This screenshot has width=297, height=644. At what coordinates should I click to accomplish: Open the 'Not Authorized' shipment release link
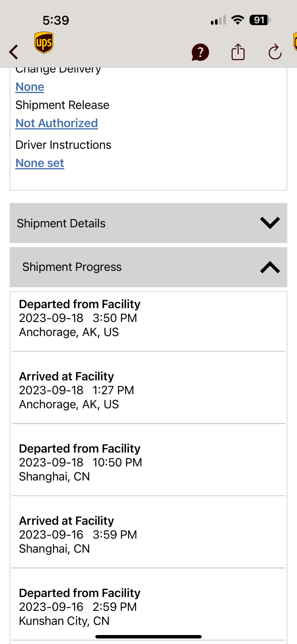(57, 123)
